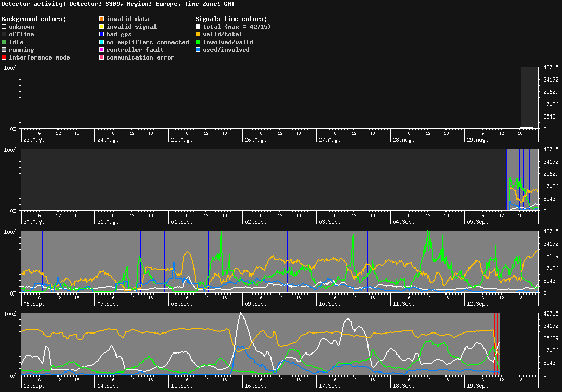
Task: Click the blue 'used/involved' line swatch
Action: (198, 50)
